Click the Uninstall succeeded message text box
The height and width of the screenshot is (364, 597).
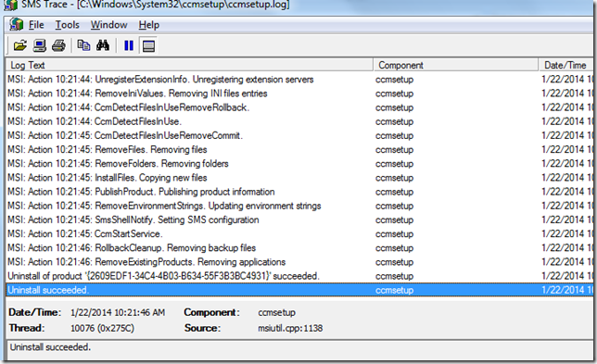tap(299, 349)
